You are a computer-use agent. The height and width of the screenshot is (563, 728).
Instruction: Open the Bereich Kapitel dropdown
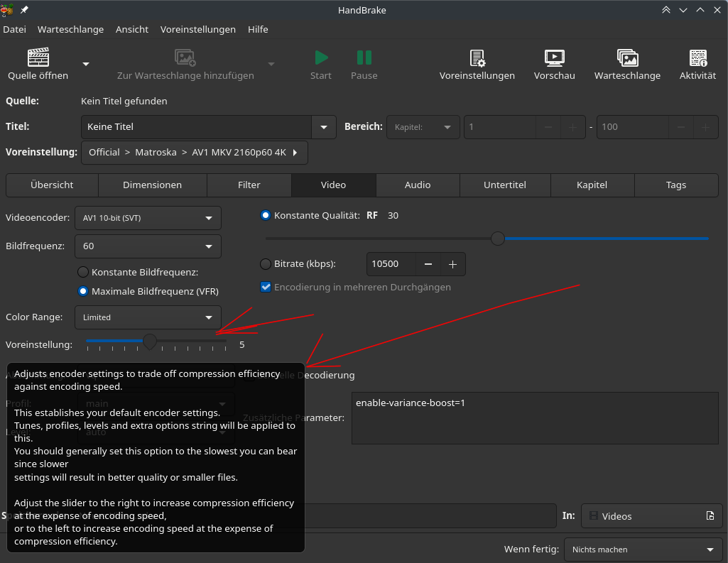(423, 126)
